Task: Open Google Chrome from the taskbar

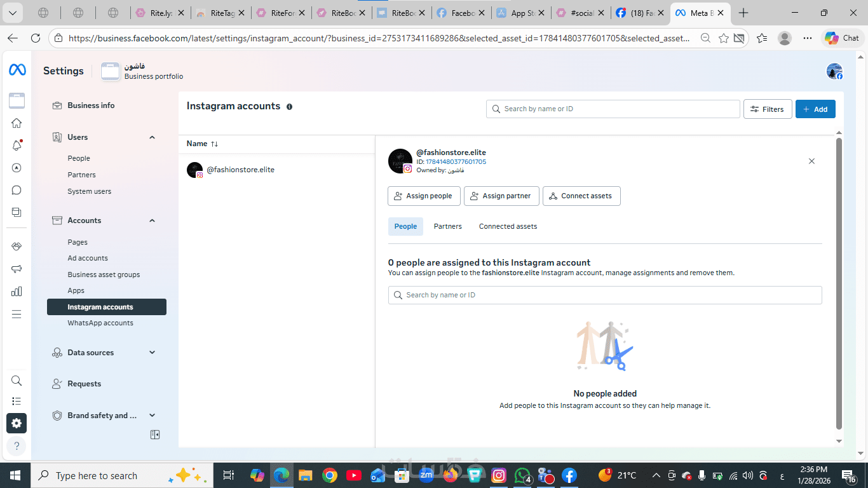Action: tap(329, 475)
